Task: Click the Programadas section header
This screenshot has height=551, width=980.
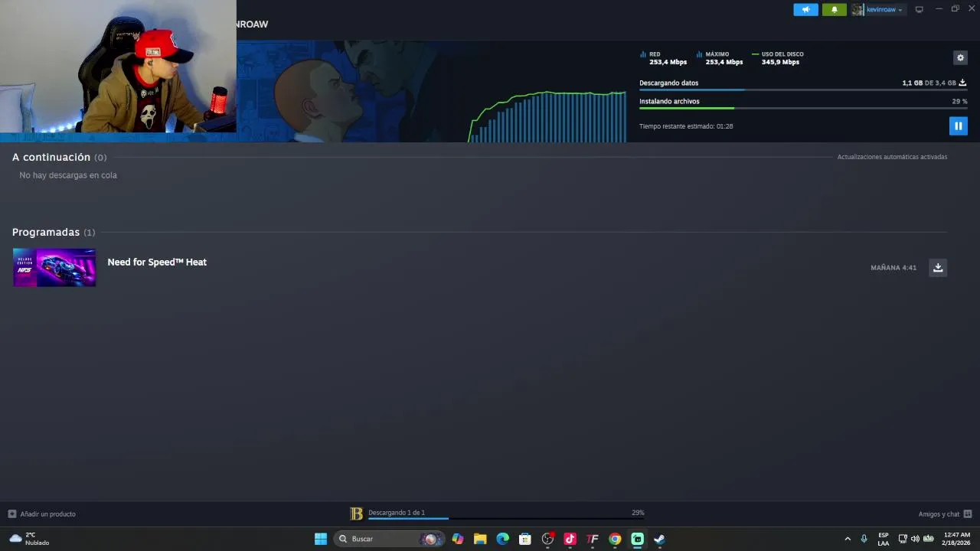Action: point(54,232)
